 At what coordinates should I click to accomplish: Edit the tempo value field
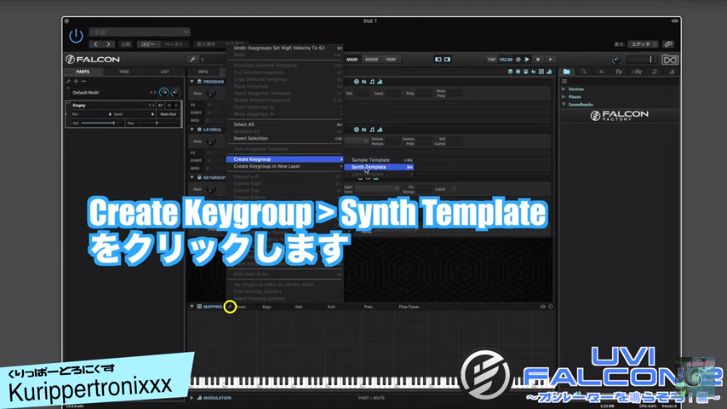point(506,59)
